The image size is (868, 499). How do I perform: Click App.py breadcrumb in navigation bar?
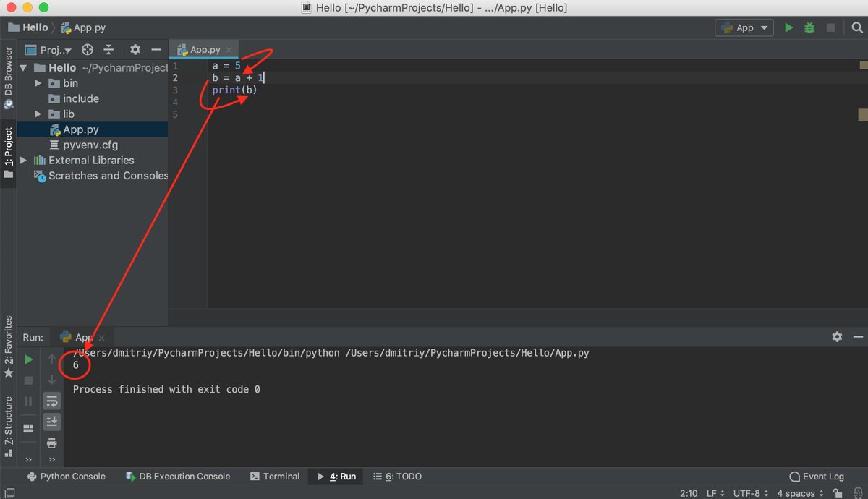(82, 27)
